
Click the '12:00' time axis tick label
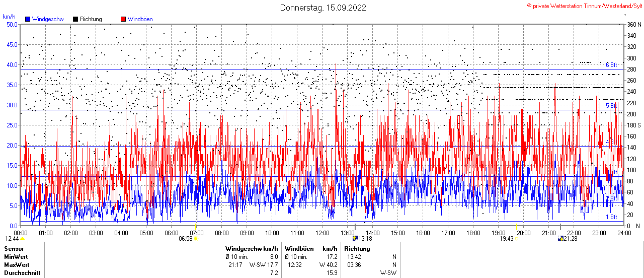322,233
